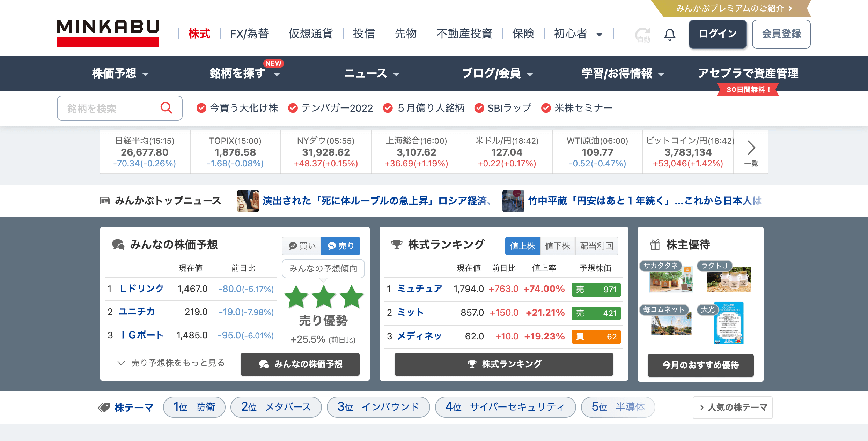Viewport: 868px width, 441px height.
Task: Click the tag icon beside 株テーマ
Action: [x=104, y=407]
